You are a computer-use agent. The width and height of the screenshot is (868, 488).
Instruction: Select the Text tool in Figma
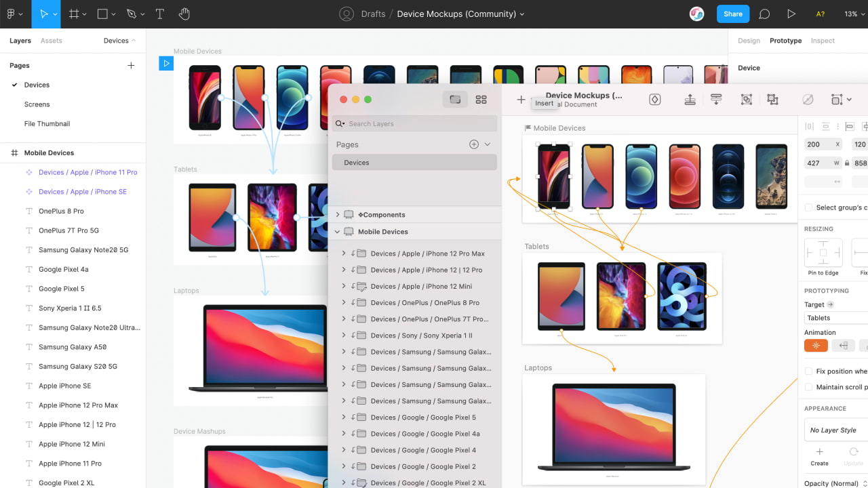(x=160, y=14)
